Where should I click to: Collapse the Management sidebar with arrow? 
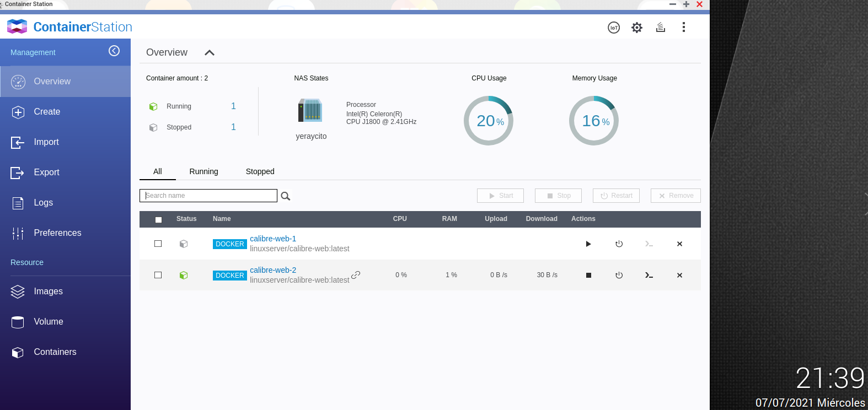tap(114, 51)
